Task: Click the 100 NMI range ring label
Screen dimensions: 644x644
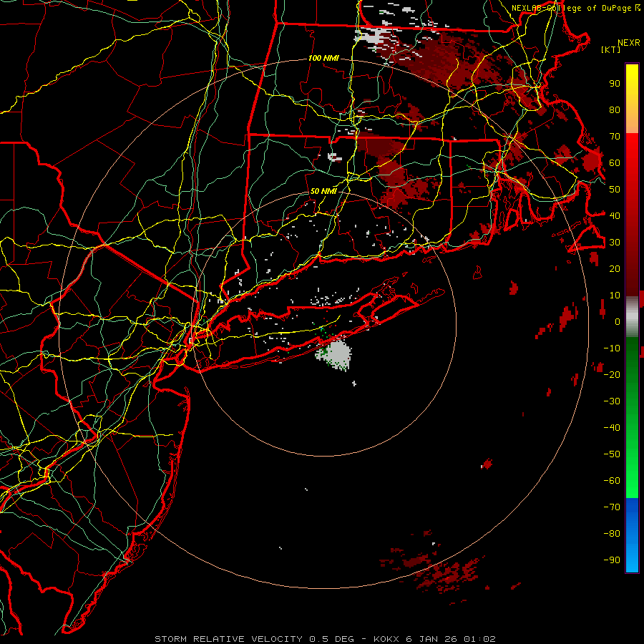Action: [323, 59]
